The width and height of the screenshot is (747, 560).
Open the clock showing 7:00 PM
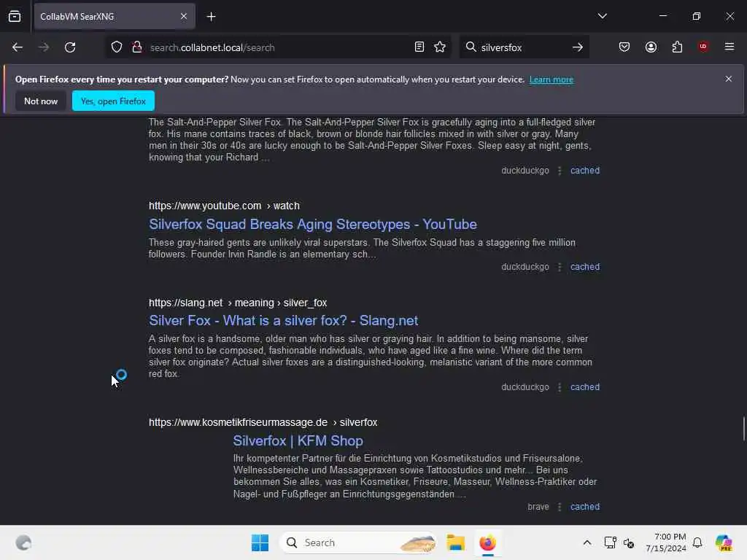[x=666, y=542]
